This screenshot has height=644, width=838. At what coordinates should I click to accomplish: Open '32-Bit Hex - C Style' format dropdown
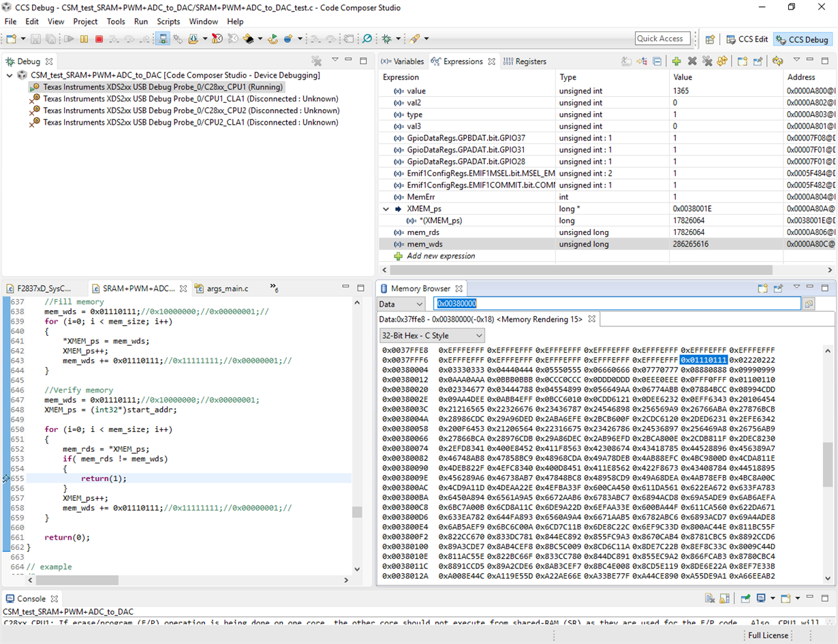point(432,335)
